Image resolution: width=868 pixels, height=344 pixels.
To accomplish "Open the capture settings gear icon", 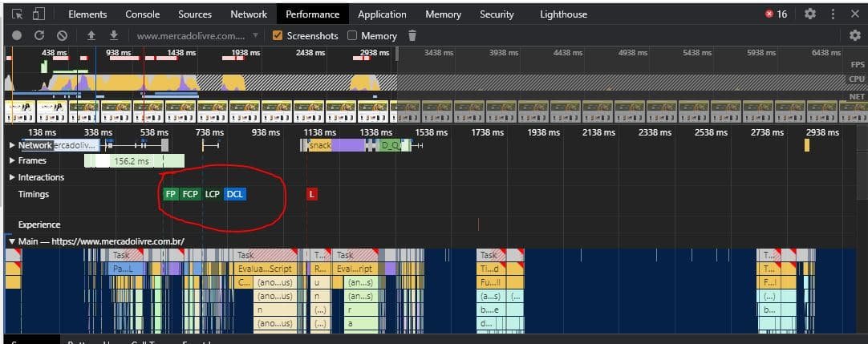I will (x=854, y=35).
